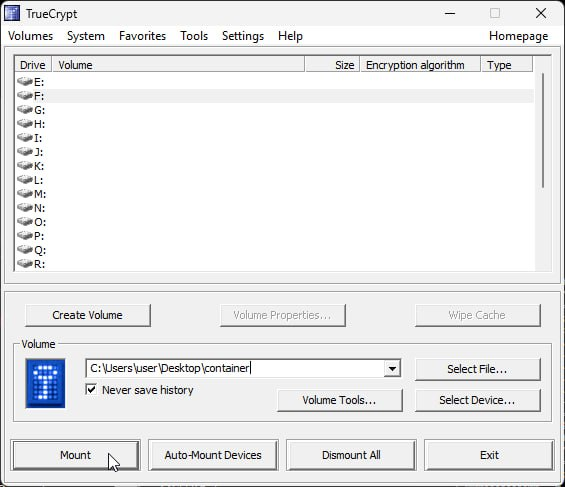Click the Mount button
This screenshot has height=487, width=565.
click(x=76, y=455)
